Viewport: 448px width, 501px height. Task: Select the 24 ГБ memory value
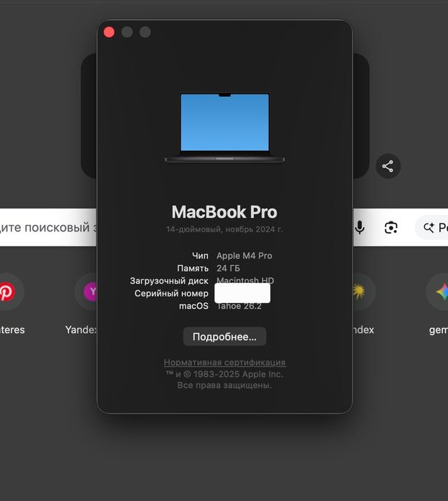coord(228,268)
